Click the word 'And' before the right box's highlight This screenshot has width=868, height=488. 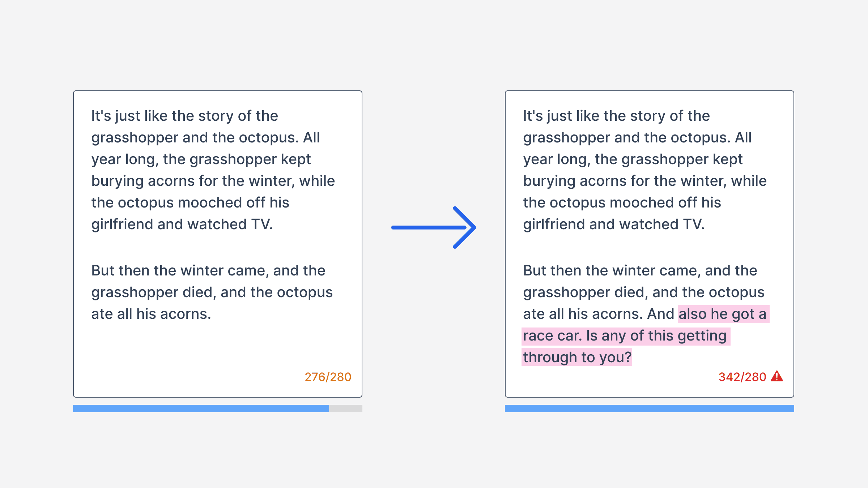660,314
